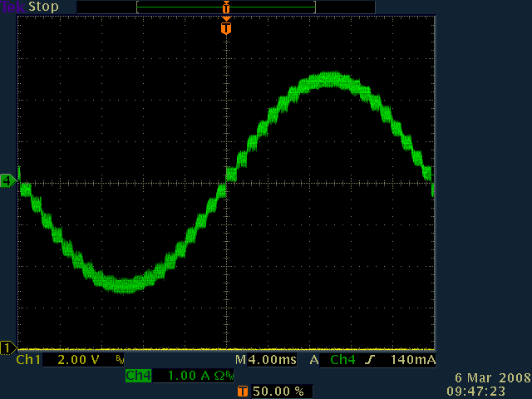Click the 140mA trigger level readout
The width and height of the screenshot is (532, 399).
tap(410, 361)
